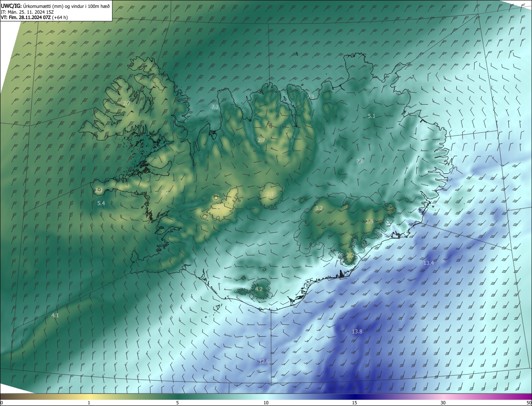Click the 13.4 value off the southeast coast
This screenshot has height=406, width=532.
(x=429, y=263)
